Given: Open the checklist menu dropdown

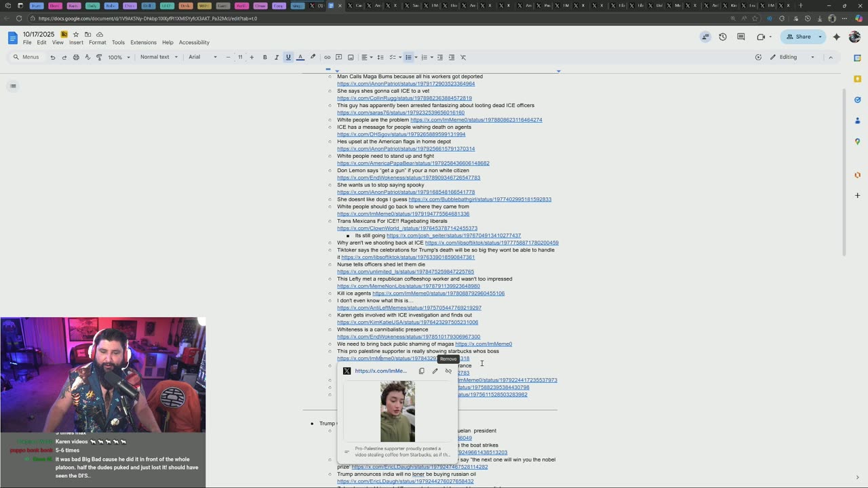Looking at the screenshot, I should coord(395,58).
